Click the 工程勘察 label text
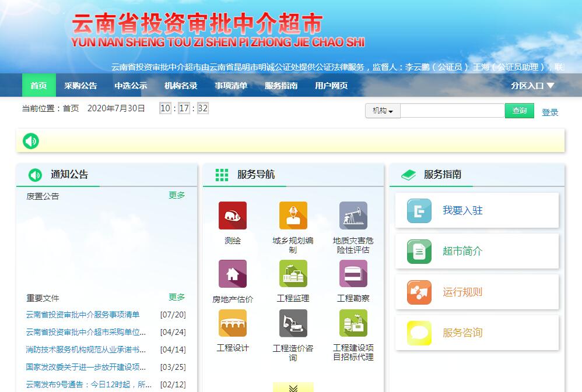Viewport: 582px width, 392px height. pyautogui.click(x=353, y=298)
